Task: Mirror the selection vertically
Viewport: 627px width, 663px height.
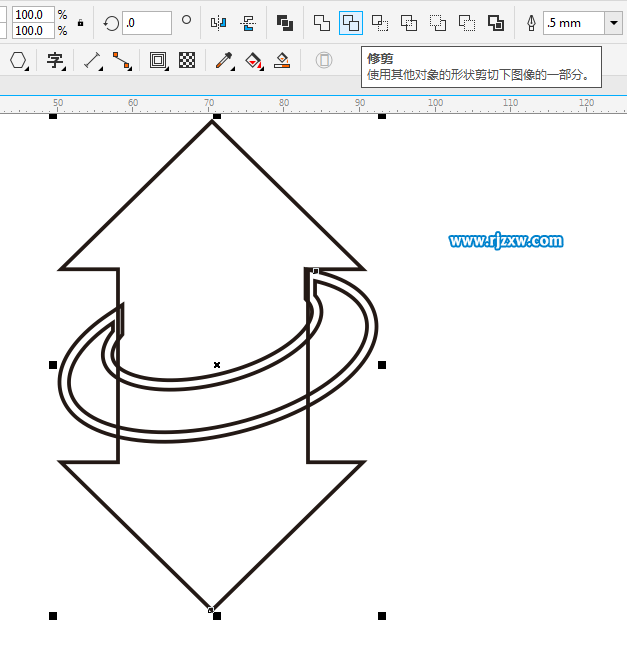Action: (248, 23)
